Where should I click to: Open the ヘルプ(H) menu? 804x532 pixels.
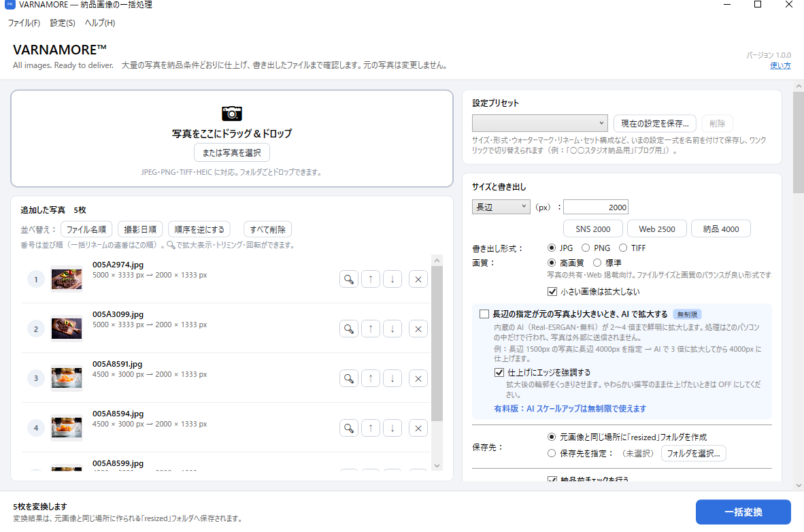tap(100, 23)
